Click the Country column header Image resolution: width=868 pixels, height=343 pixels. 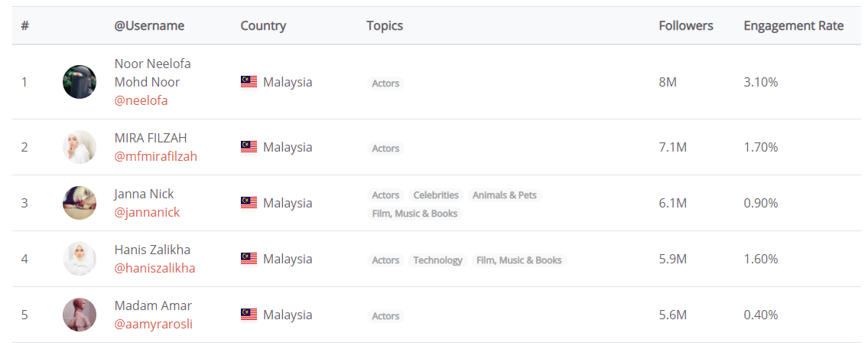click(263, 25)
